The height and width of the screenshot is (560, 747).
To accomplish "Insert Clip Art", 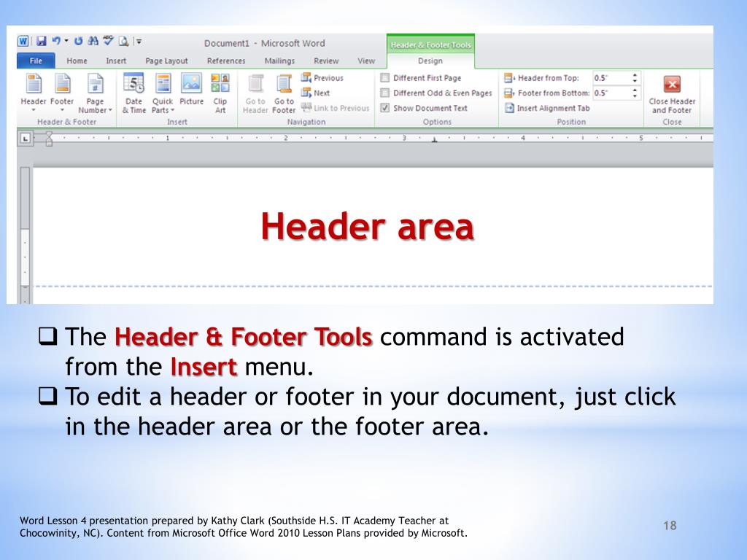I will pyautogui.click(x=220, y=93).
